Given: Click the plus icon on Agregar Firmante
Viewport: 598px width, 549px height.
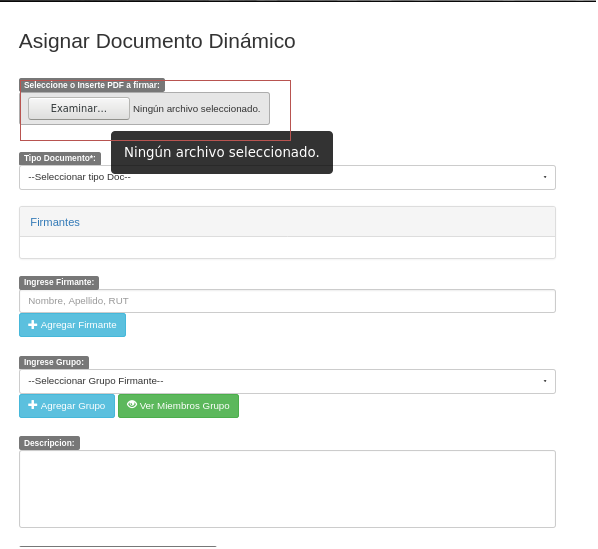Looking at the screenshot, I should click(33, 324).
